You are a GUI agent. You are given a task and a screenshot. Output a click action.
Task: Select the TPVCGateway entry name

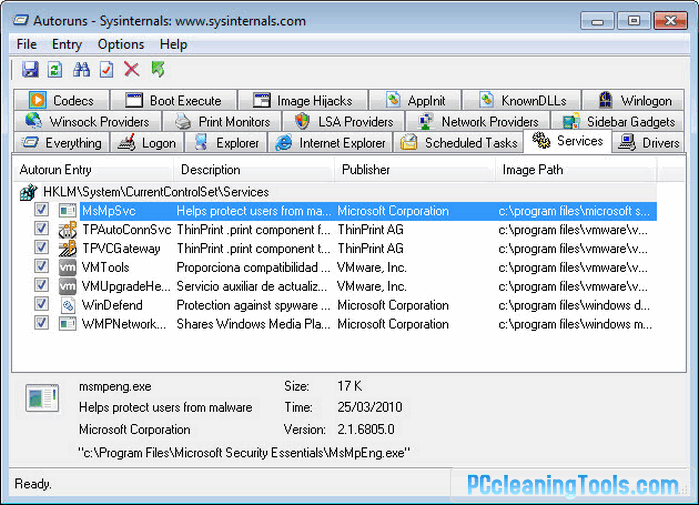[x=121, y=248]
